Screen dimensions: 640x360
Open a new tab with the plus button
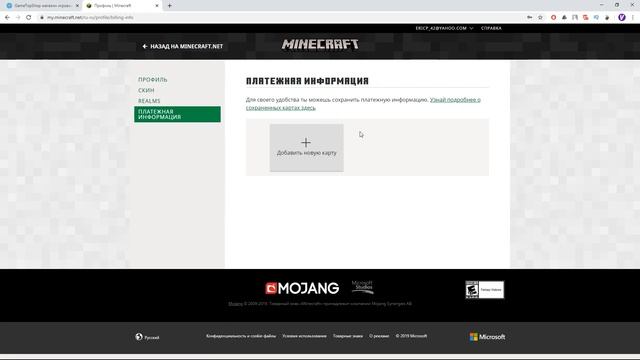(x=169, y=6)
